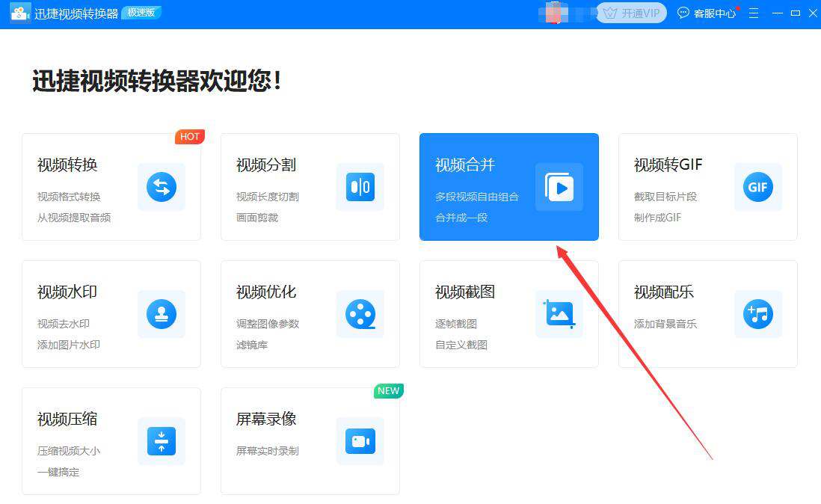This screenshot has width=821, height=504.
Task: Click the text 视频去水印
Action: click(64, 324)
